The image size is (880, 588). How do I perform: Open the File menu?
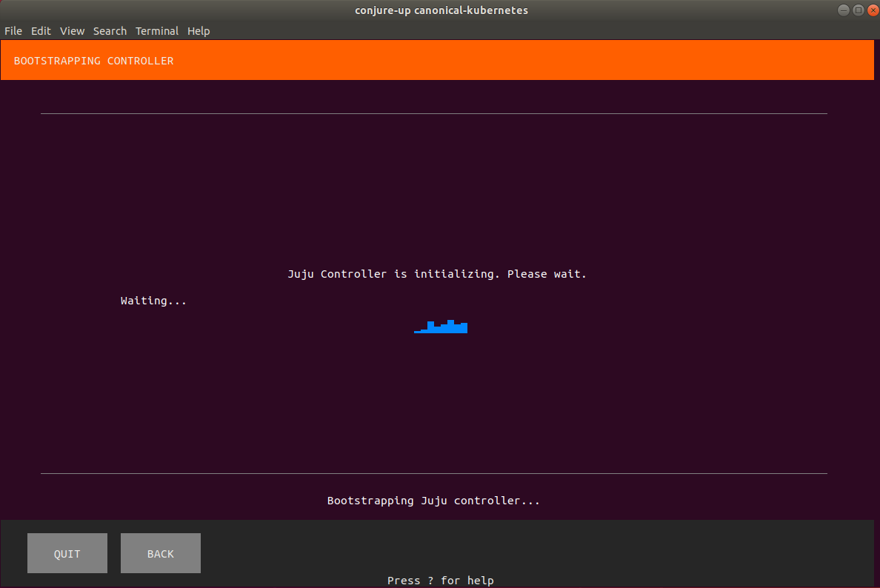click(13, 31)
